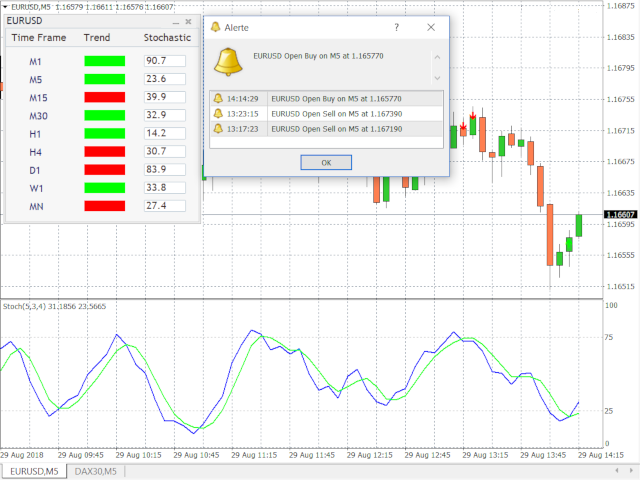Click the chart tabs scroll-right arrow

click(632, 471)
